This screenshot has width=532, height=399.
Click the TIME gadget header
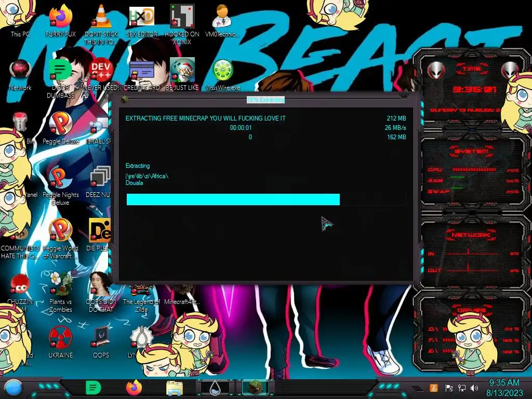coord(472,69)
